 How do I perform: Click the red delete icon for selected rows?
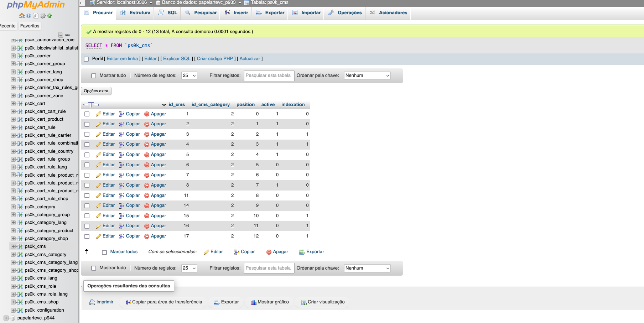tap(269, 252)
